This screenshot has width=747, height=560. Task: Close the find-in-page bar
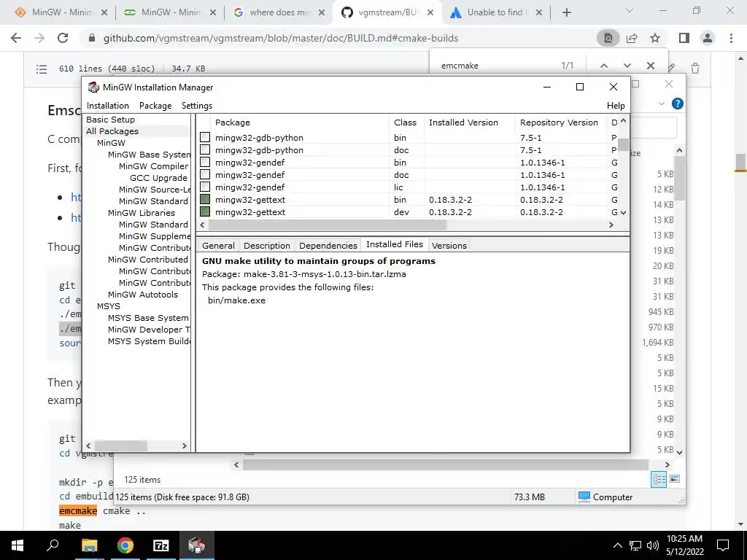(650, 66)
